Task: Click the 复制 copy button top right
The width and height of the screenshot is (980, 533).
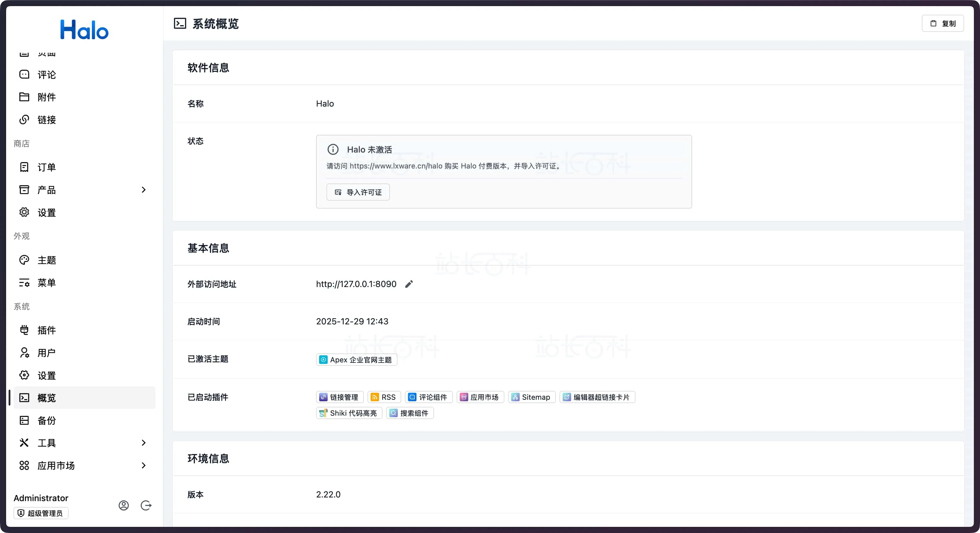Action: (x=943, y=23)
